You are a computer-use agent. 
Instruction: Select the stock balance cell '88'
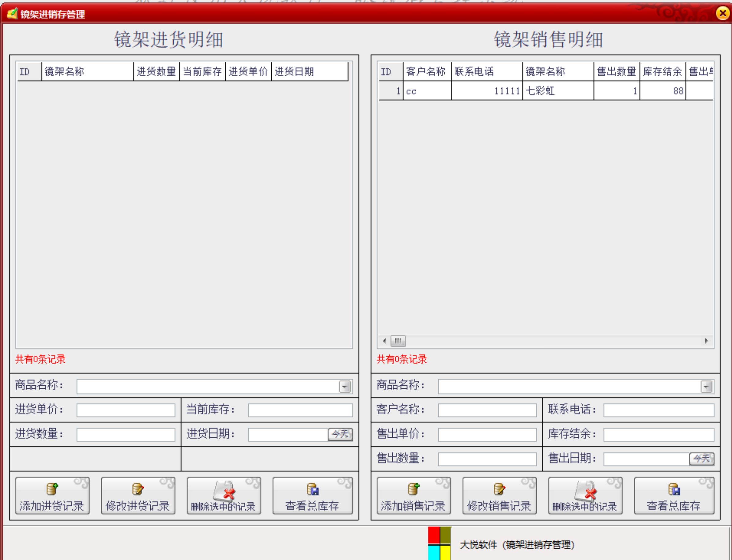(x=663, y=91)
